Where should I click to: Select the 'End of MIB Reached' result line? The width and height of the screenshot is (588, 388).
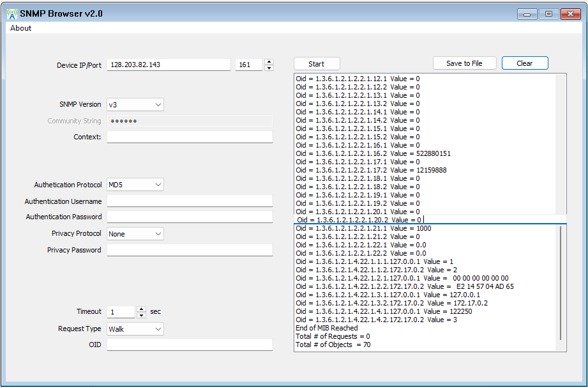coord(326,327)
